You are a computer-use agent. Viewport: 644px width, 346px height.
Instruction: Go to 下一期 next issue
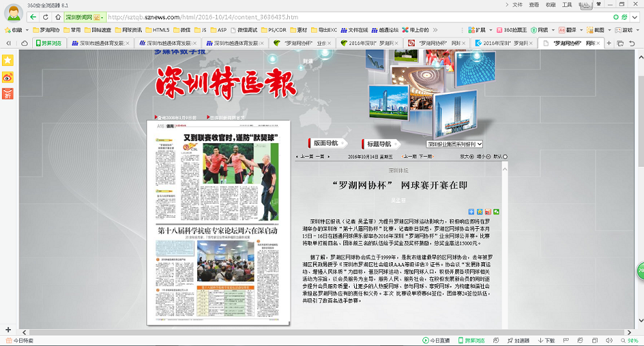426,157
